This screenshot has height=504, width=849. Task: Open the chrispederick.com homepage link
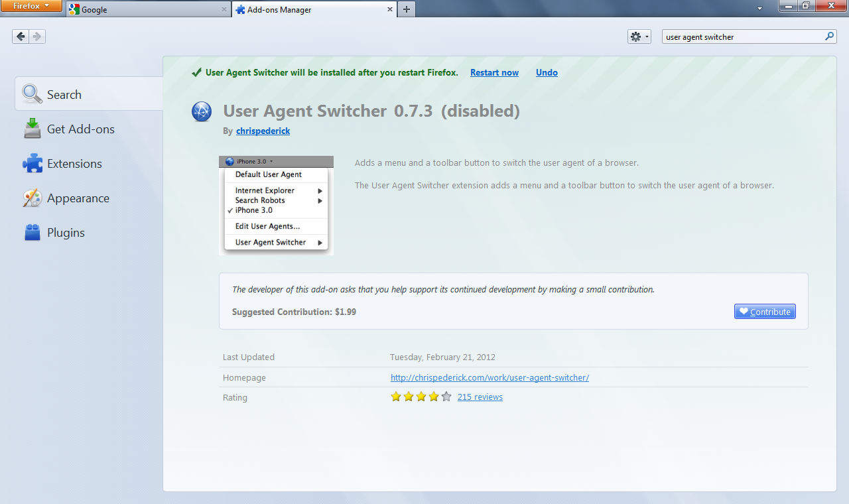tap(490, 377)
